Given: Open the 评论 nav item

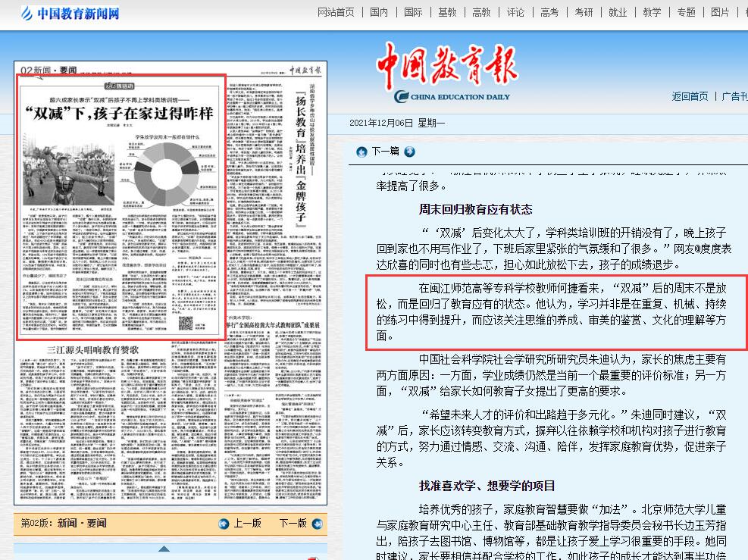Looking at the screenshot, I should click(x=515, y=12).
